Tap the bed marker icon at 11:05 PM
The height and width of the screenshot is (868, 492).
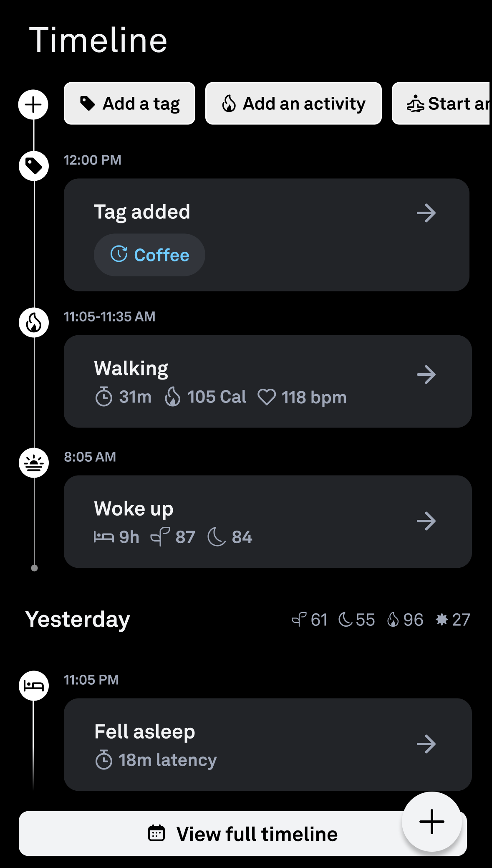point(34,686)
